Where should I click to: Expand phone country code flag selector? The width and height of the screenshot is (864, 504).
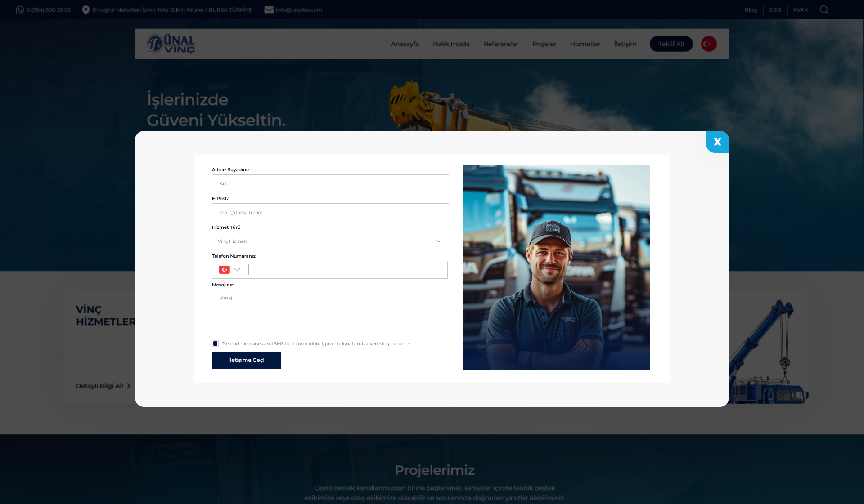coord(230,270)
